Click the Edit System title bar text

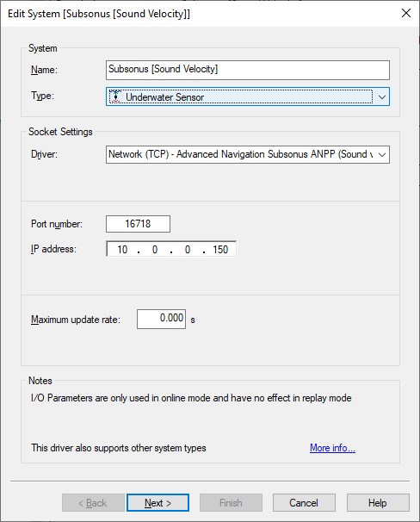[99, 14]
